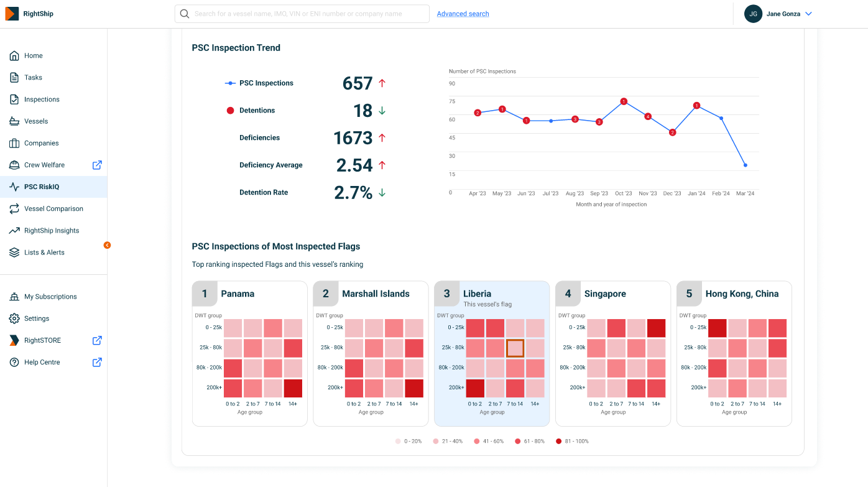868x487 pixels.
Task: Open RightSTORE external link icon
Action: coord(97,340)
